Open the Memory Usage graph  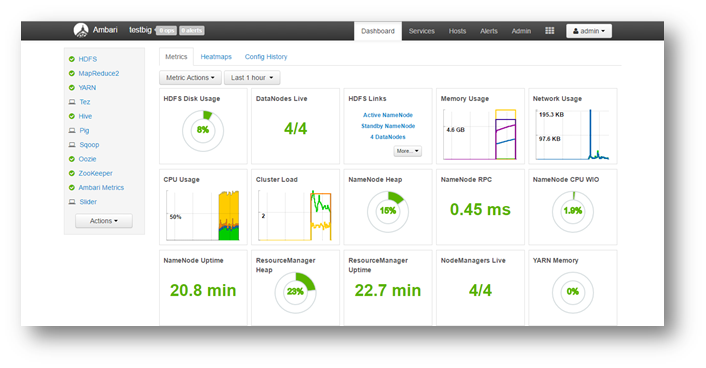pyautogui.click(x=480, y=134)
